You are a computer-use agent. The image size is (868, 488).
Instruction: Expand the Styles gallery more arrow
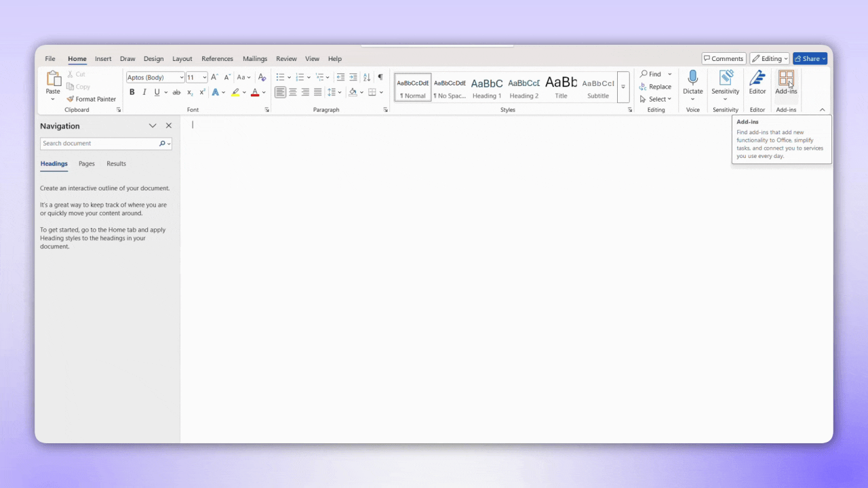[623, 87]
